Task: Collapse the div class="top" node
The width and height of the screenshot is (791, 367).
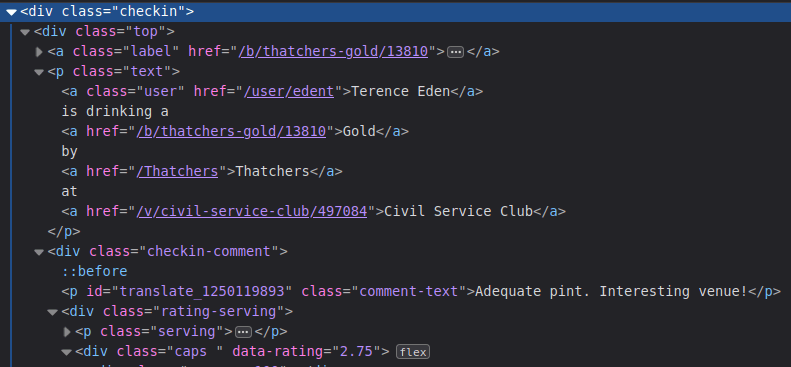Action: 25,32
